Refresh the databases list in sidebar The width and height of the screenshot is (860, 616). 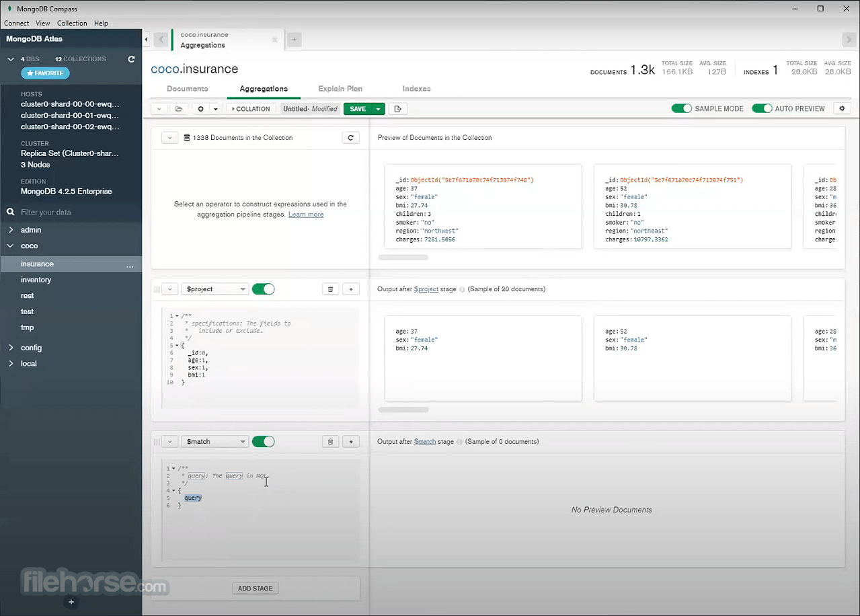coord(132,59)
